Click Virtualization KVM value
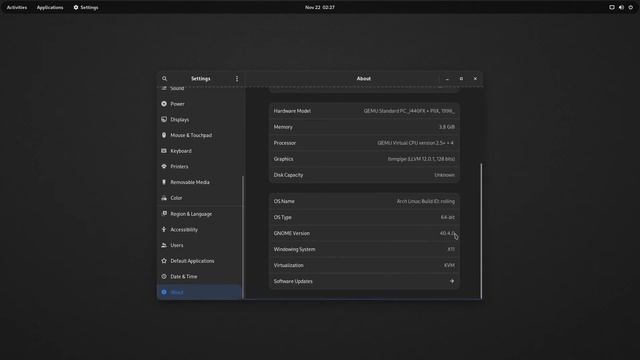 (449, 265)
